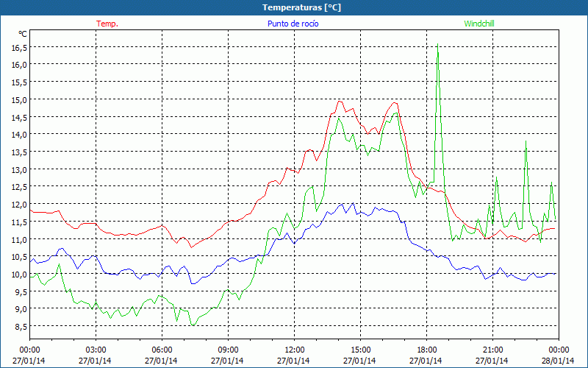Screen dimensions: 588x368
Task: Click the 11,0 y-axis value
Action: click(x=20, y=239)
